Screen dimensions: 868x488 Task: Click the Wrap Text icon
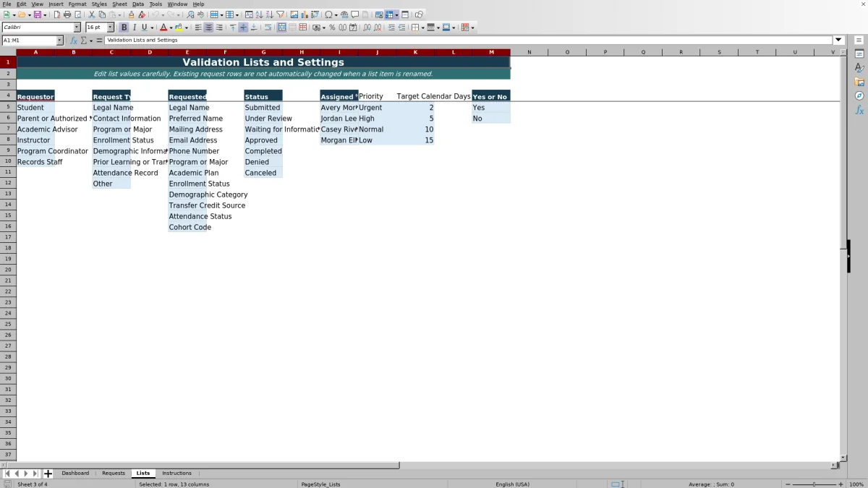coord(268,27)
